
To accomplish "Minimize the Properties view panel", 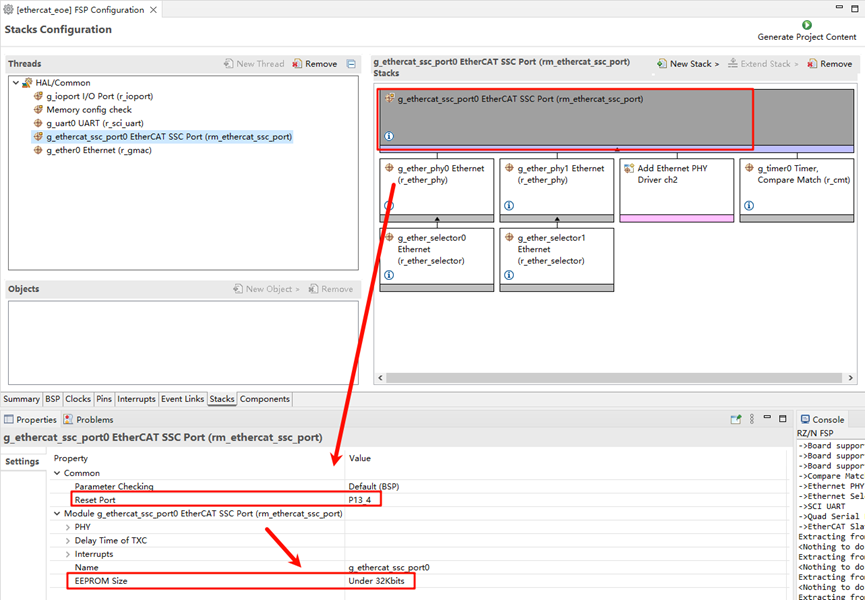I will pyautogui.click(x=767, y=417).
